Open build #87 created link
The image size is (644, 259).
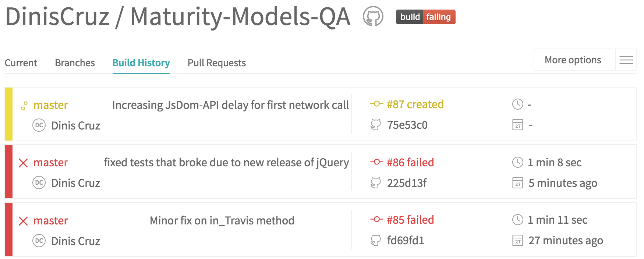click(415, 104)
